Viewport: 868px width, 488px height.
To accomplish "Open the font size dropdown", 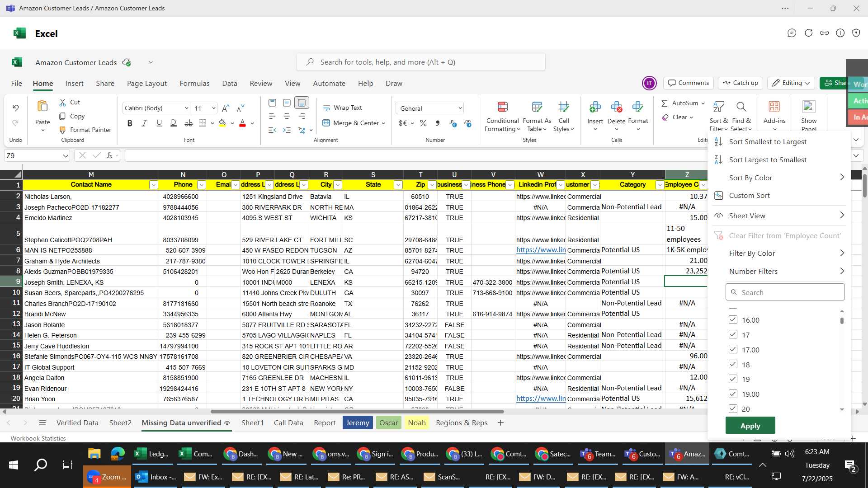I will click(x=213, y=108).
